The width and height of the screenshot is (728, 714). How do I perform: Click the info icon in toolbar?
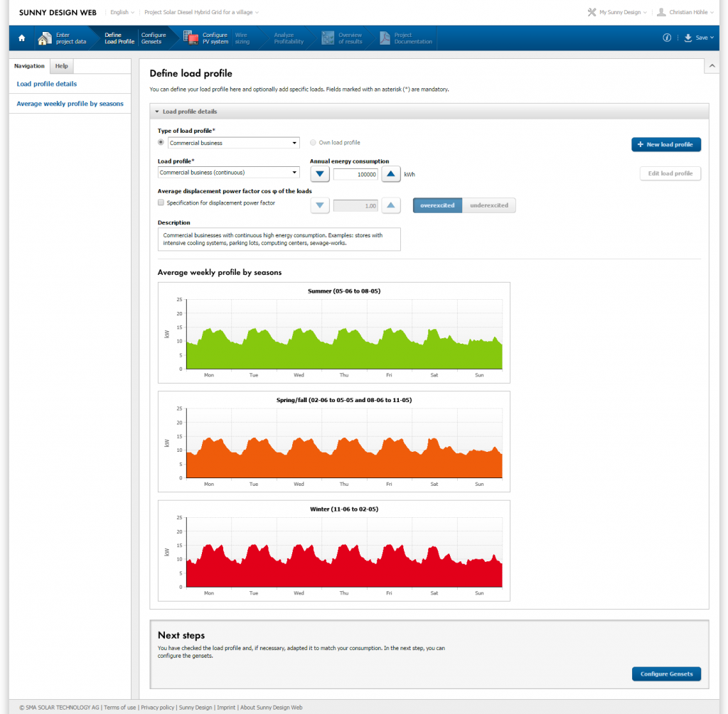(x=667, y=38)
